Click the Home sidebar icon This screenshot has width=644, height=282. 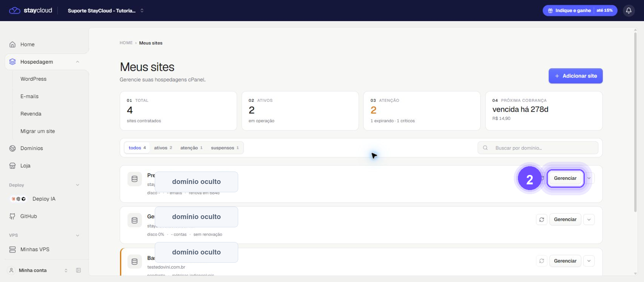click(12, 44)
